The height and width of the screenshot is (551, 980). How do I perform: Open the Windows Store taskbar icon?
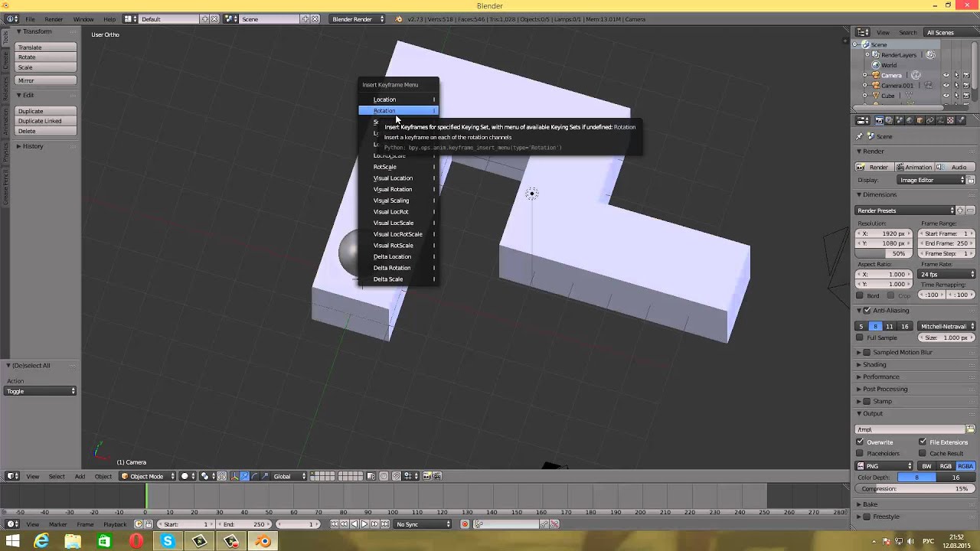(104, 542)
